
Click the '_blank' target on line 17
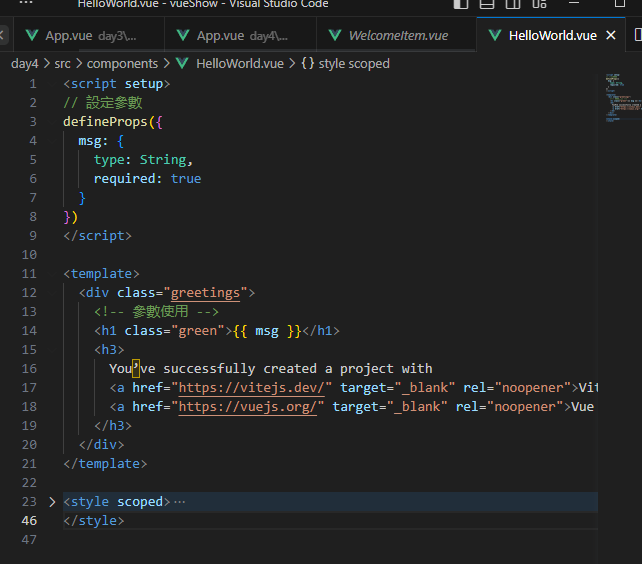425,388
